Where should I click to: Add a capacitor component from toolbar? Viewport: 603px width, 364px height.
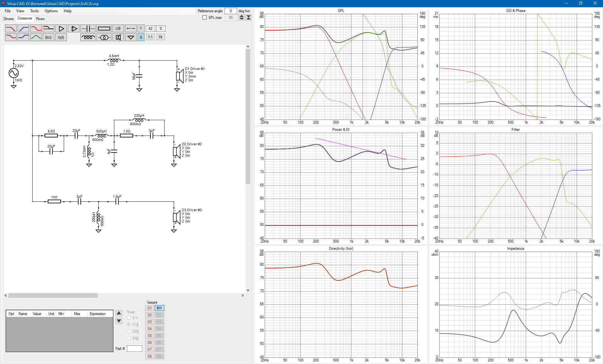click(x=88, y=29)
